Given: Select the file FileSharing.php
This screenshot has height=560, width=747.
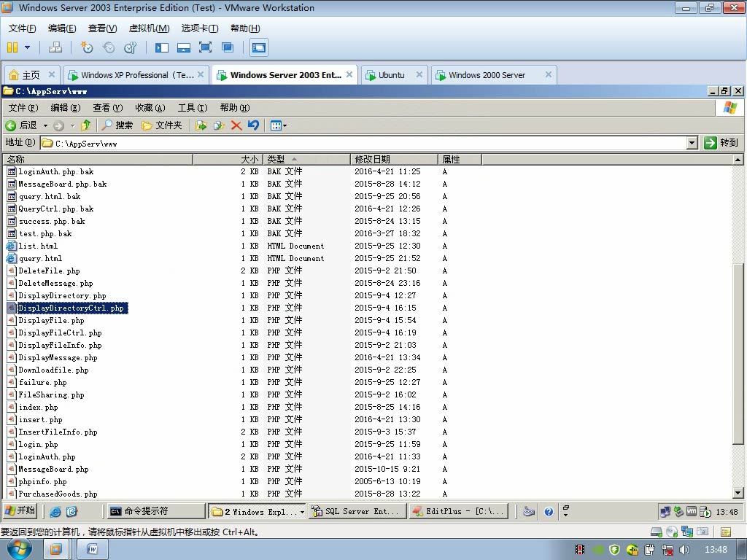Looking at the screenshot, I should (x=52, y=394).
